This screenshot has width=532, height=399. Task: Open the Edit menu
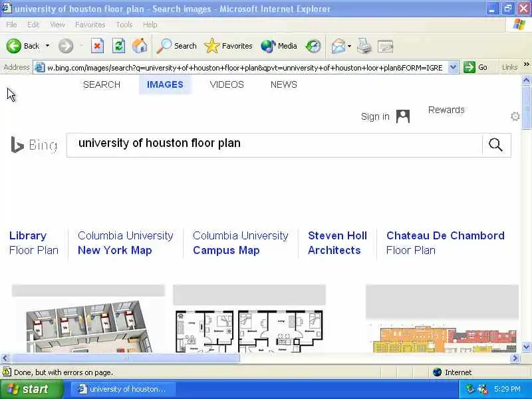tap(33, 25)
